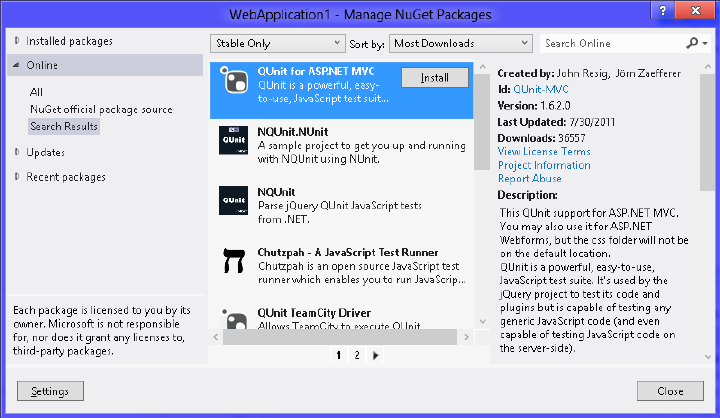Open the Settings button
This screenshot has width=720, height=418.
50,391
